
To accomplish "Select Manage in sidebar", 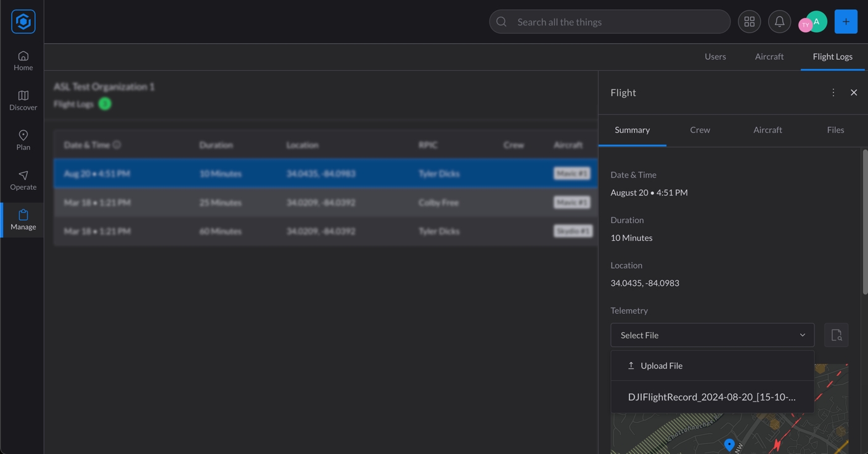I will [23, 220].
